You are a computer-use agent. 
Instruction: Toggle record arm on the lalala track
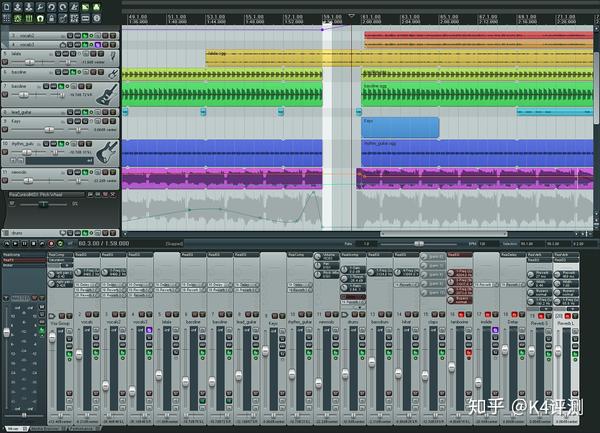tap(6, 60)
